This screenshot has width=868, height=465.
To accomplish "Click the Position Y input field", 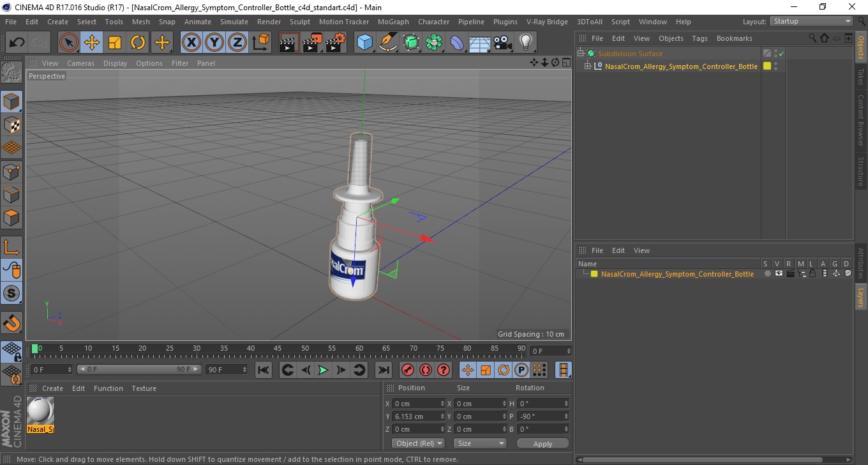I will [x=419, y=416].
